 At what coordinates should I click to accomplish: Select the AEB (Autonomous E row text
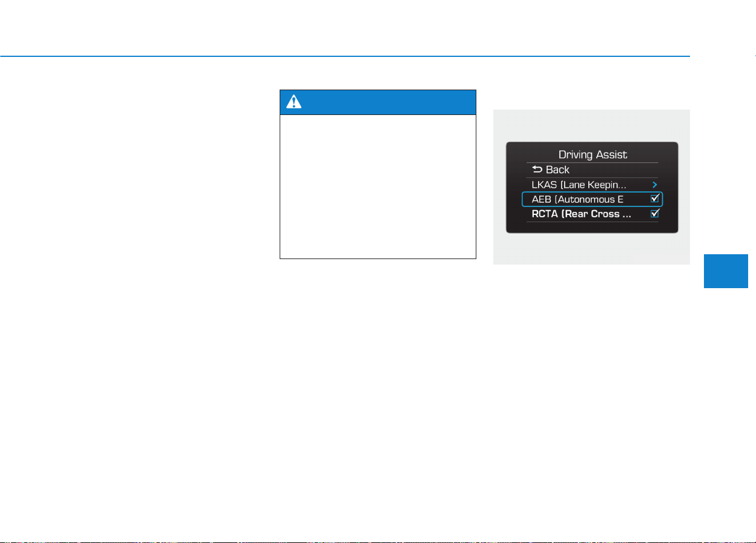(577, 199)
